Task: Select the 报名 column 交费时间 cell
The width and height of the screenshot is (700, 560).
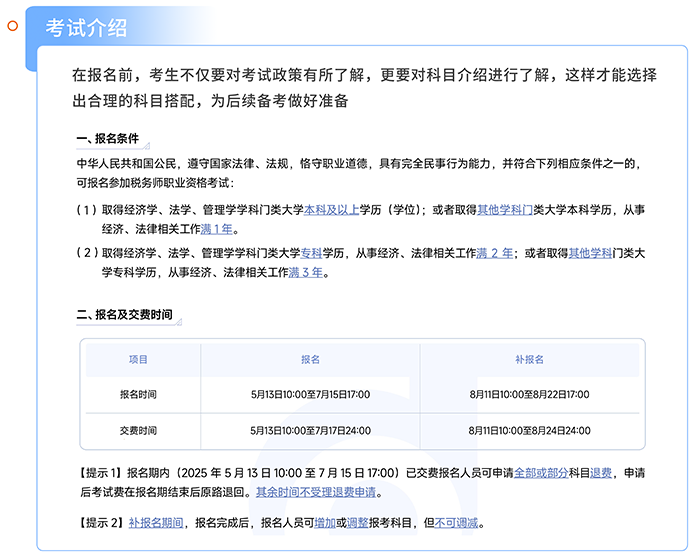Action: tap(310, 430)
